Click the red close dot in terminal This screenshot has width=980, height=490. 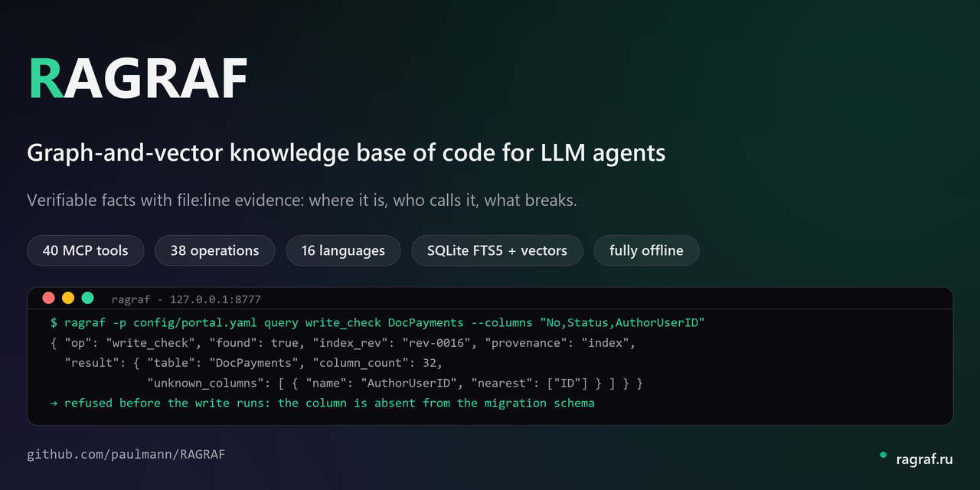pos(48,298)
